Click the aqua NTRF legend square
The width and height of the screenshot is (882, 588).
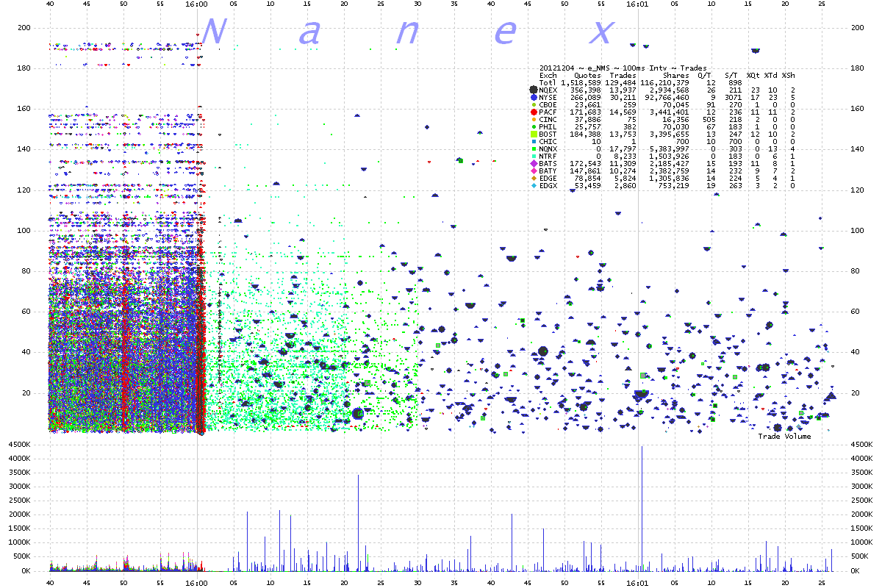(x=533, y=156)
